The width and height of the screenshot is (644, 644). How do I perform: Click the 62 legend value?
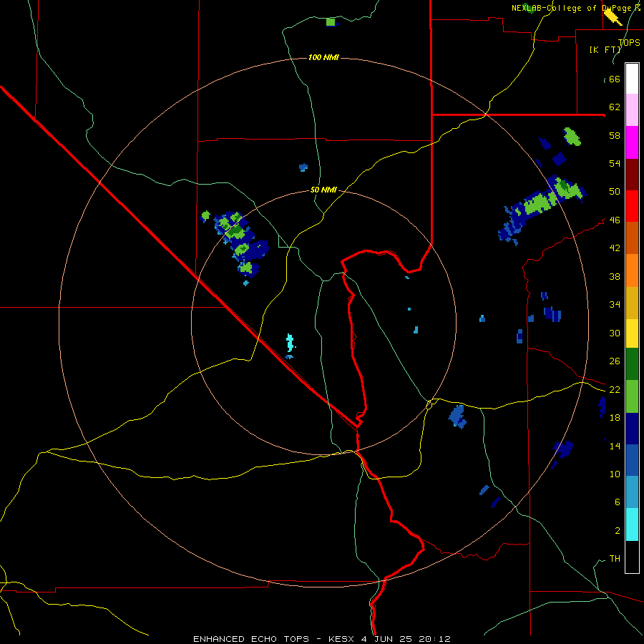(615, 107)
